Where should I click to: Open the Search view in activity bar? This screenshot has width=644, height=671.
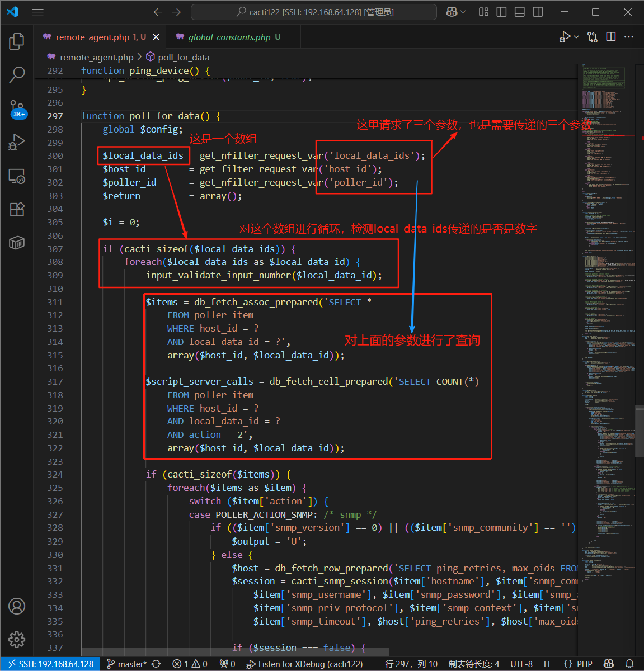pos(17,74)
